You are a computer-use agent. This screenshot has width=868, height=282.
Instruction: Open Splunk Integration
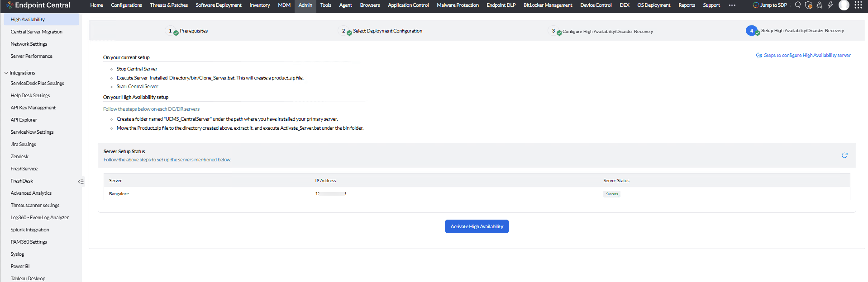pos(30,230)
